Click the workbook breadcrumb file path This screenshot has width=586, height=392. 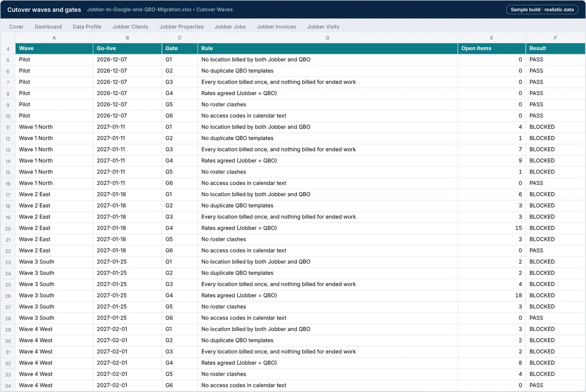tap(160, 10)
